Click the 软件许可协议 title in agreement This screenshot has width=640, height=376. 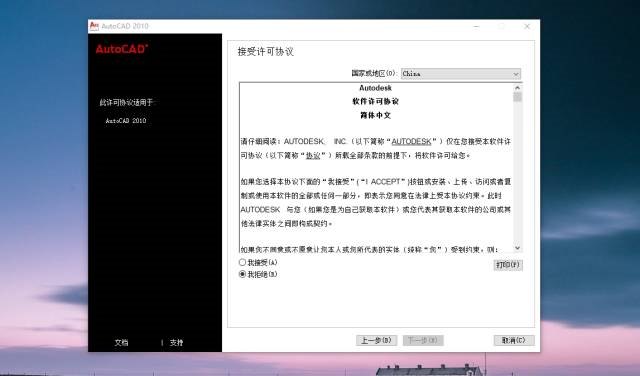[x=376, y=102]
